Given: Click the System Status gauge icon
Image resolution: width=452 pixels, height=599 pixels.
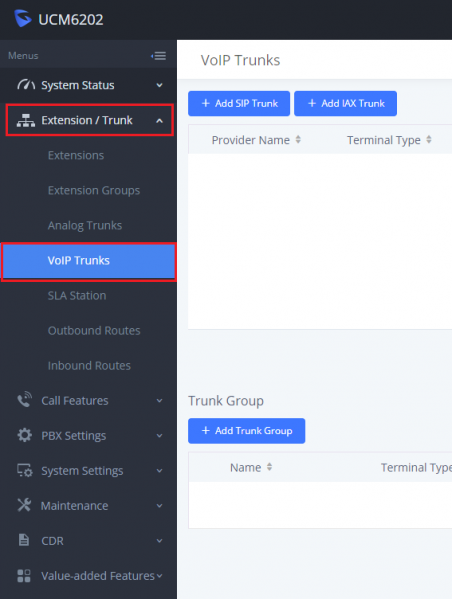Looking at the screenshot, I should pyautogui.click(x=26, y=84).
